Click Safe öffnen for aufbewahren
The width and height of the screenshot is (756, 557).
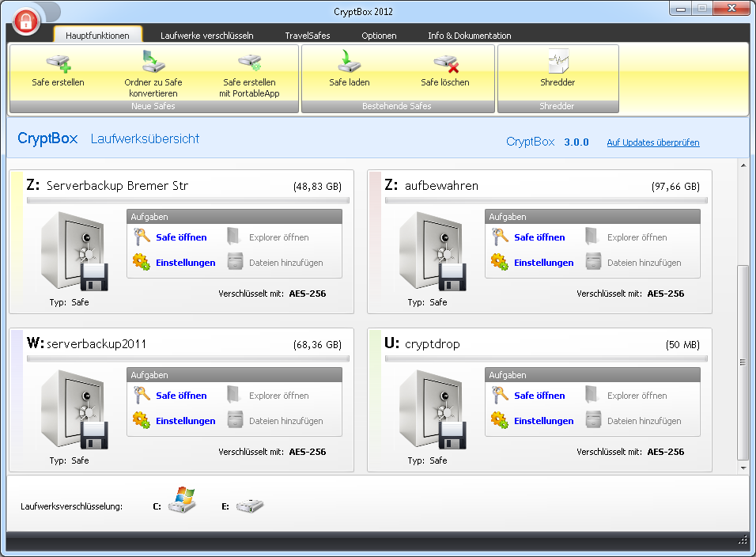539,237
